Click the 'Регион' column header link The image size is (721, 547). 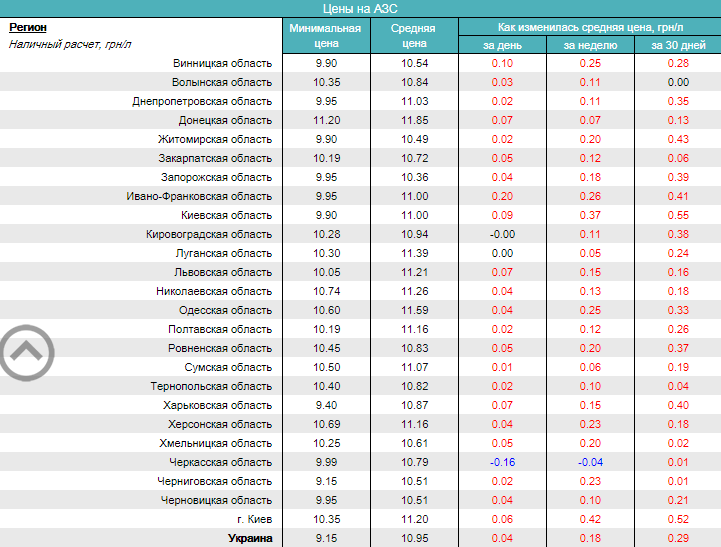[x=28, y=27]
